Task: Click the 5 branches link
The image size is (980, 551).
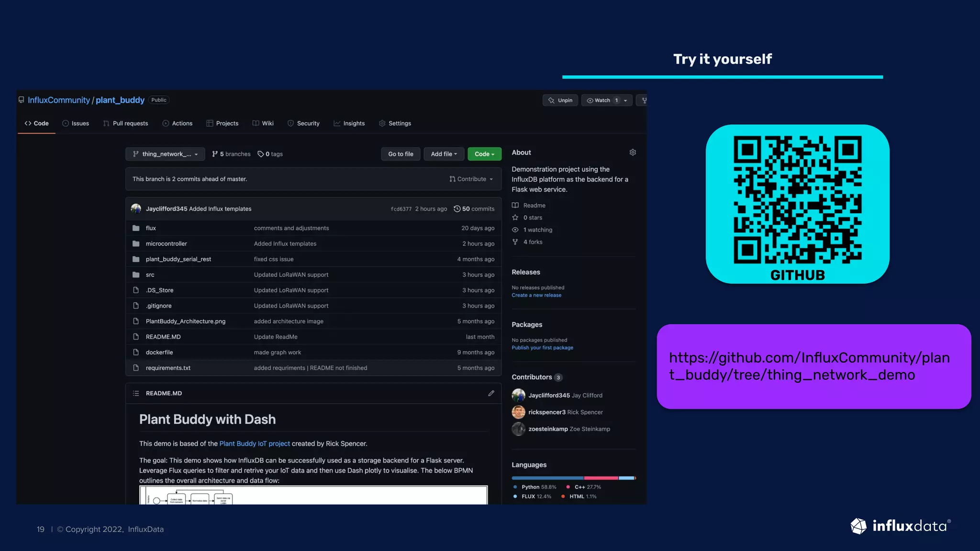Action: [x=231, y=154]
